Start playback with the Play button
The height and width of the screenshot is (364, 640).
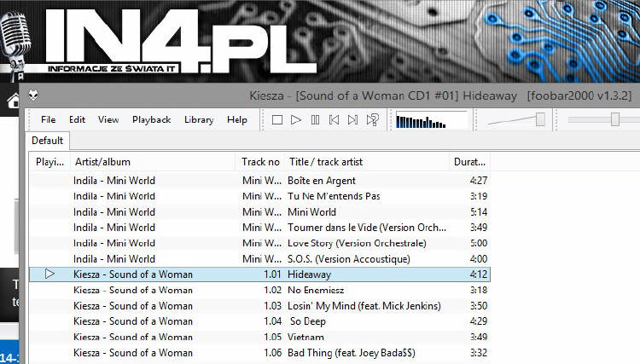[x=296, y=120]
